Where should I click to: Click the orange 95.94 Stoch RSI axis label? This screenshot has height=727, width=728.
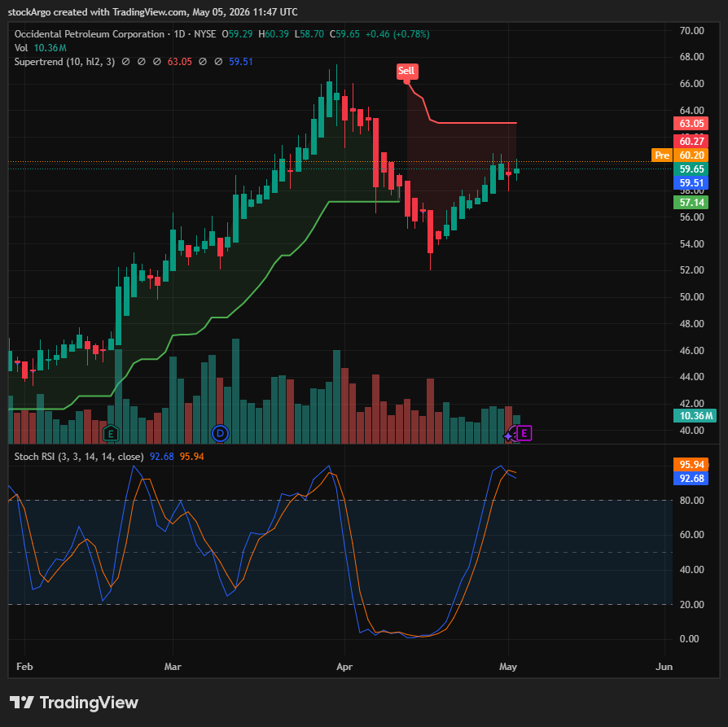click(x=691, y=465)
